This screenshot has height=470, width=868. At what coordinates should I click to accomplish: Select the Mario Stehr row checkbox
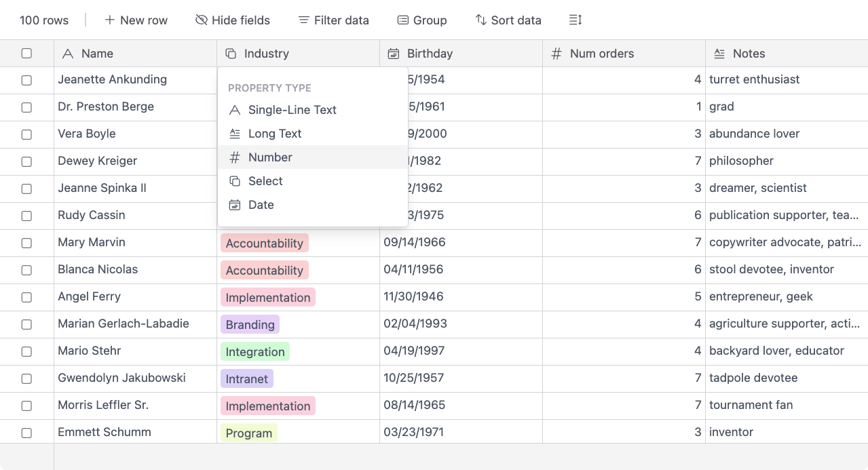click(x=26, y=351)
